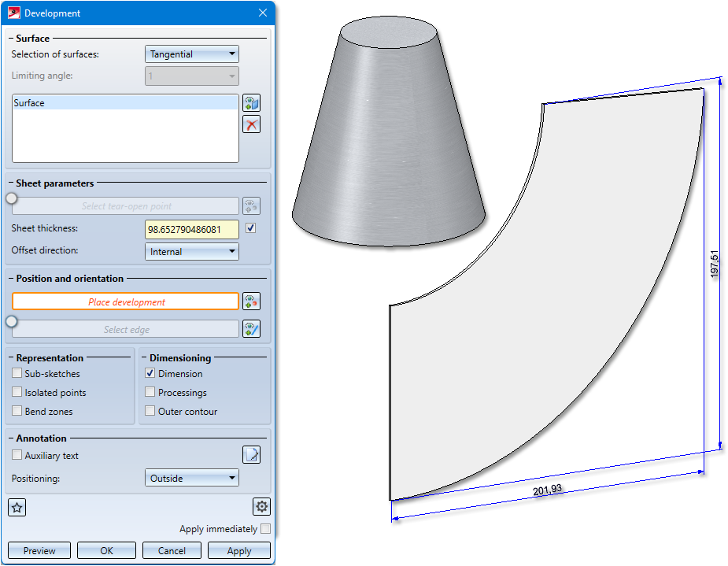
Task: Toggle the Apply immediately checkbox
Action: (265, 528)
